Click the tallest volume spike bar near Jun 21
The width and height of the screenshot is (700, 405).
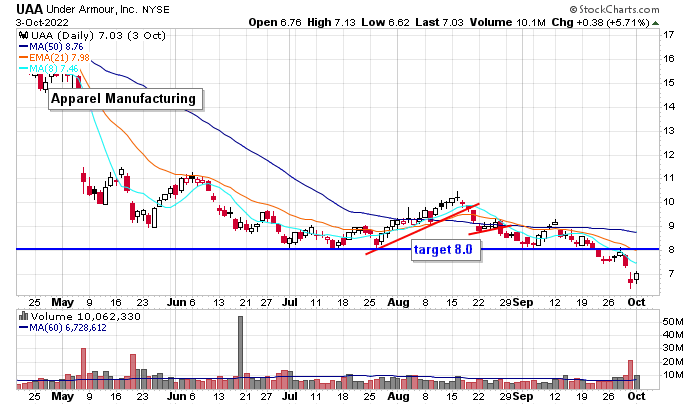click(x=241, y=353)
